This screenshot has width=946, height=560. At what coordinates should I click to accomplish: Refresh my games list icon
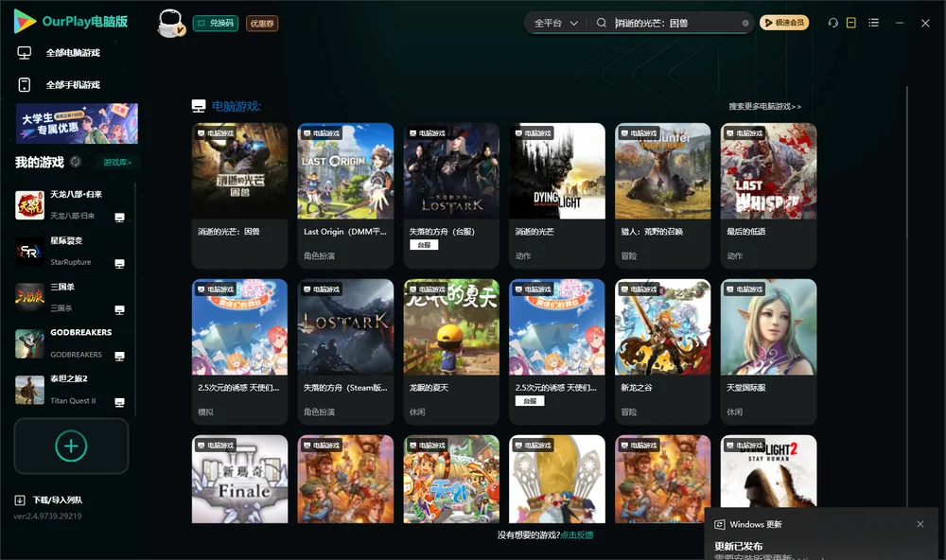pyautogui.click(x=76, y=162)
